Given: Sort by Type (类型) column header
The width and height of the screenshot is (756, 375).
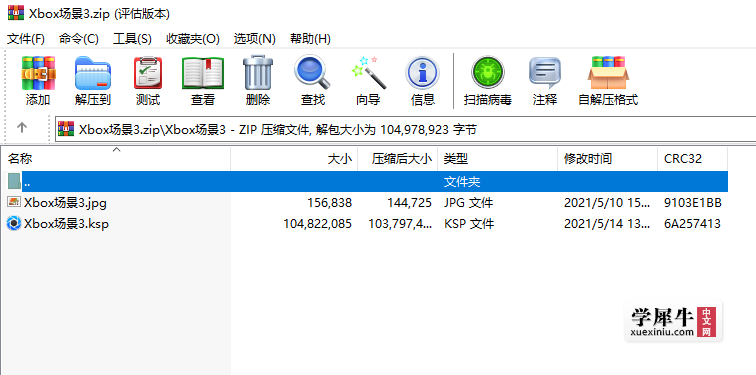Looking at the screenshot, I should coord(498,159).
